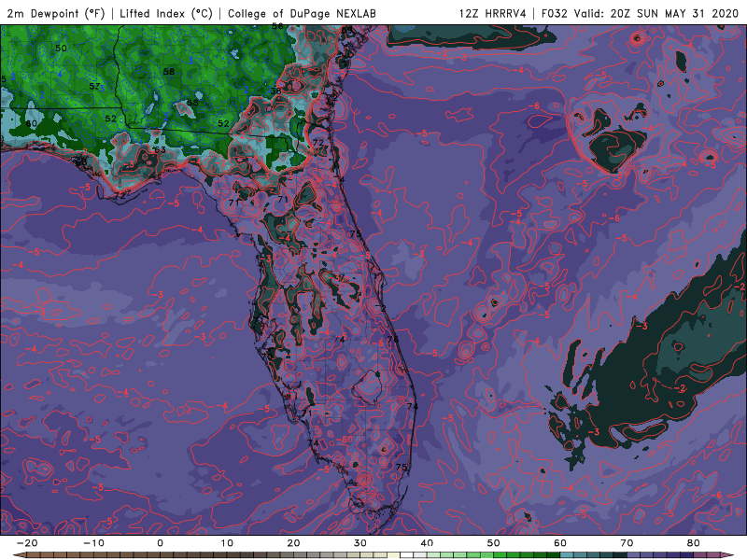The height and width of the screenshot is (560, 747).
Task: Click the '2m Dewpoint (°F)' title text
Action: [x=55, y=13]
